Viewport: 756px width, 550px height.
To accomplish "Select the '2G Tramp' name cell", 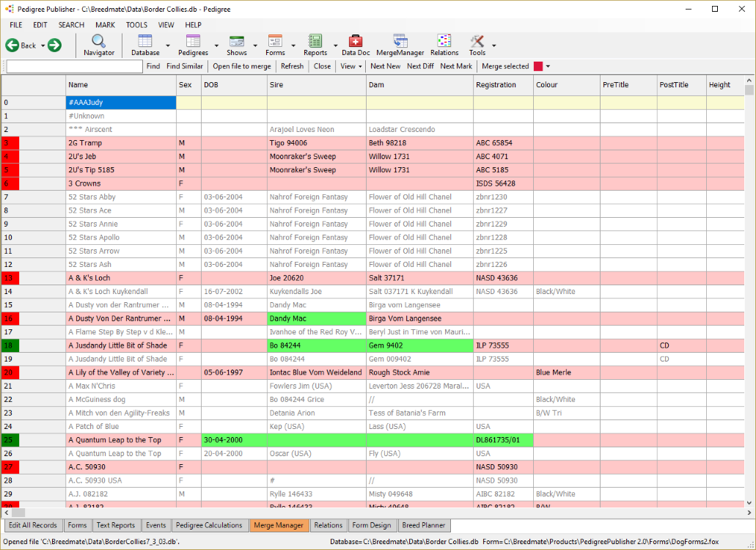I will (121, 143).
